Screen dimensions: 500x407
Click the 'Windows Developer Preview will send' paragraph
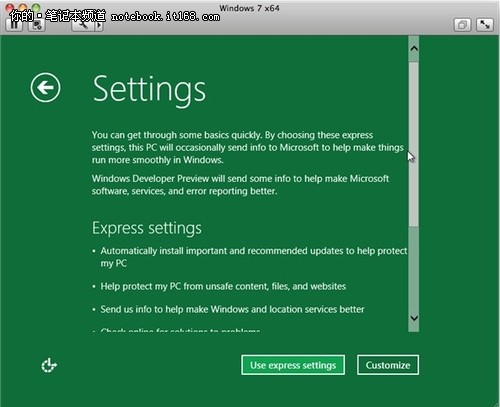tap(240, 185)
